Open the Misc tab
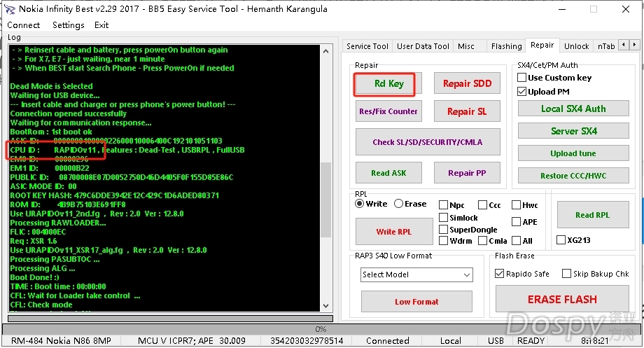This screenshot has height=348, width=644. click(x=465, y=46)
